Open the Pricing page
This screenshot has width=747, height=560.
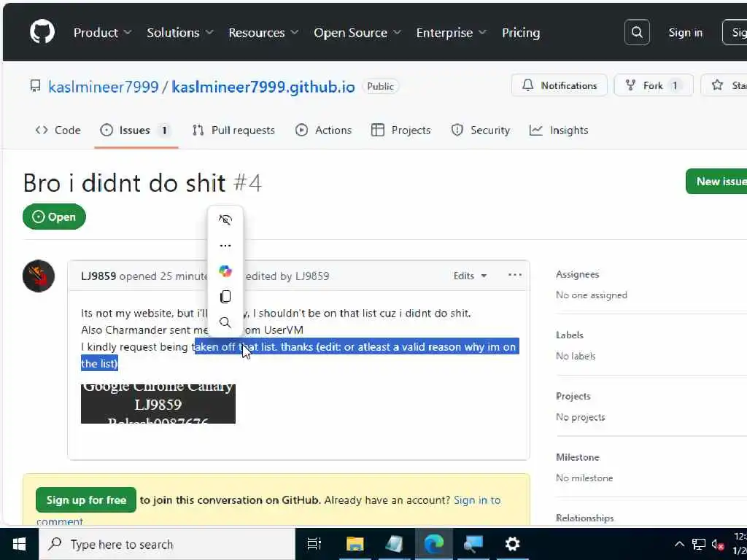521,32
